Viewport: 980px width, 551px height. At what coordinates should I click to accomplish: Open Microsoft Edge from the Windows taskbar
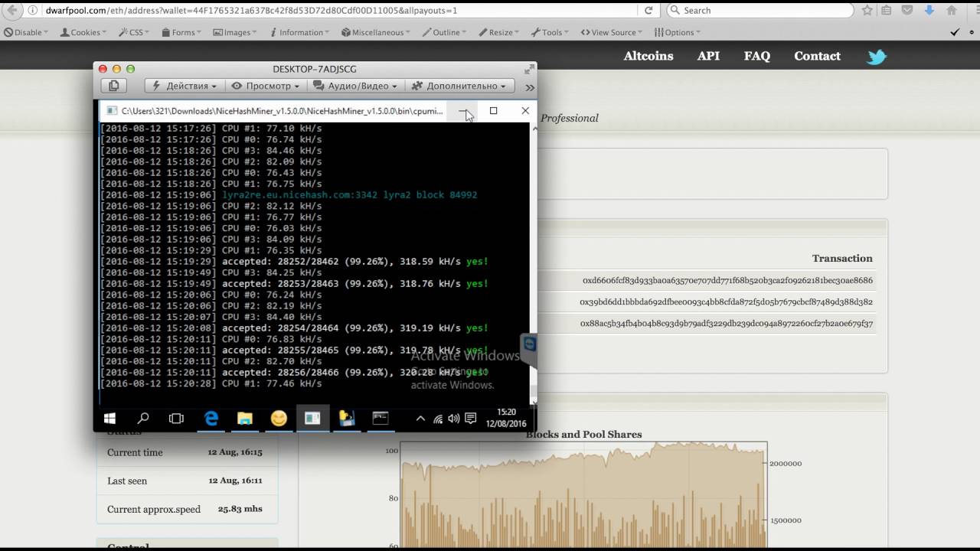click(211, 419)
